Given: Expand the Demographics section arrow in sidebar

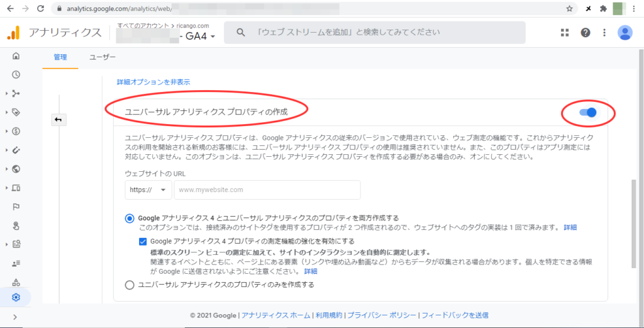Looking at the screenshot, I should tap(7, 169).
